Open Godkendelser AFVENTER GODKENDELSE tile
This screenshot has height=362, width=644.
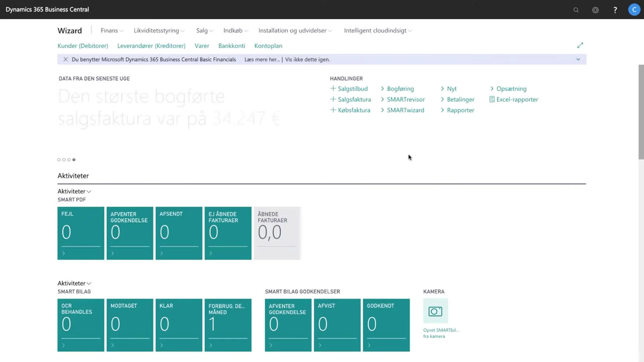(288, 325)
